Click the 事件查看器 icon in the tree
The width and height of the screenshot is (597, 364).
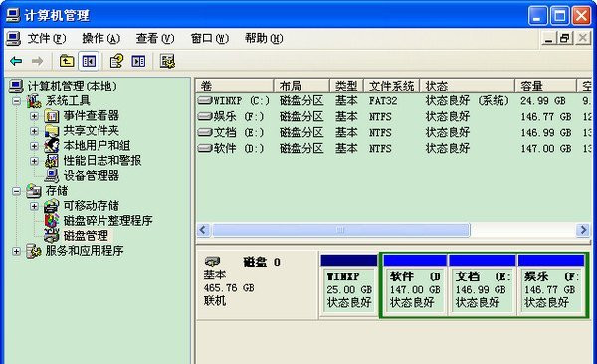52,115
